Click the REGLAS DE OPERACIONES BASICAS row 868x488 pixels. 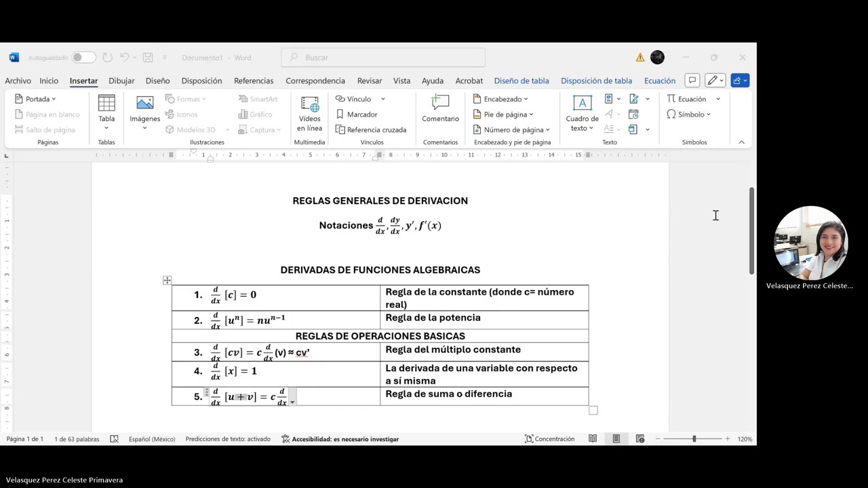tap(380, 336)
